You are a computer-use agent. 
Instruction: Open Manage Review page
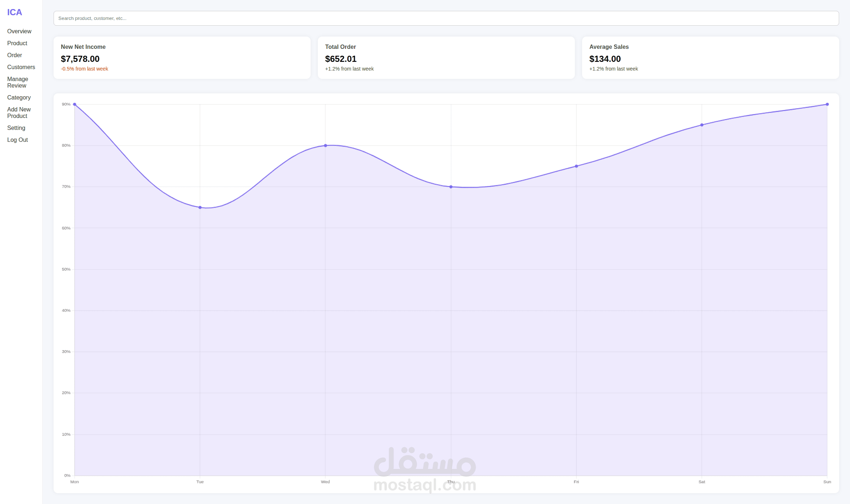point(17,82)
